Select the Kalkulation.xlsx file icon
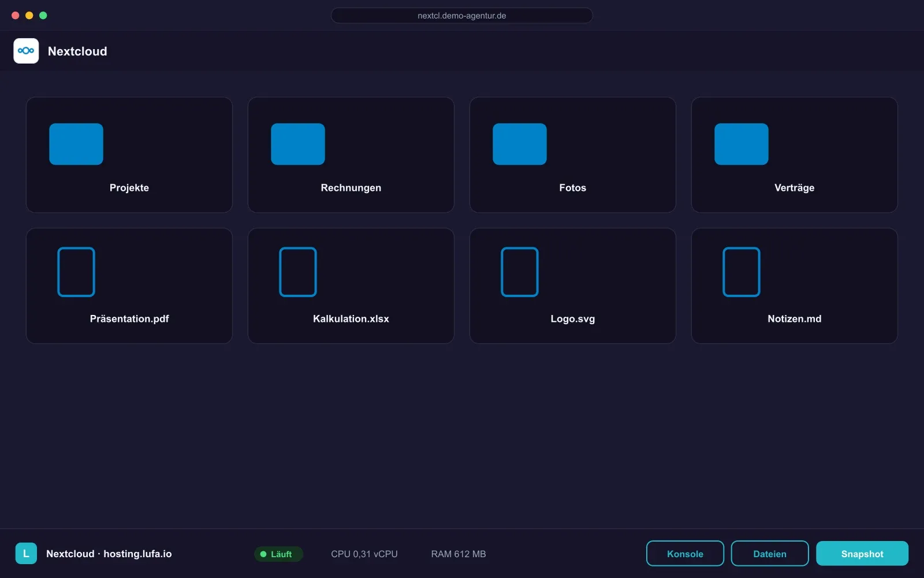924x578 pixels. pyautogui.click(x=298, y=272)
